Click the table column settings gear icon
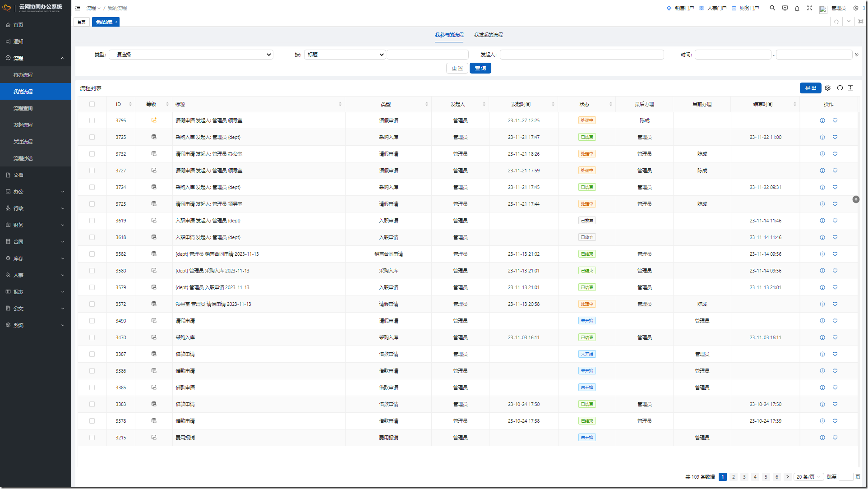 click(828, 88)
